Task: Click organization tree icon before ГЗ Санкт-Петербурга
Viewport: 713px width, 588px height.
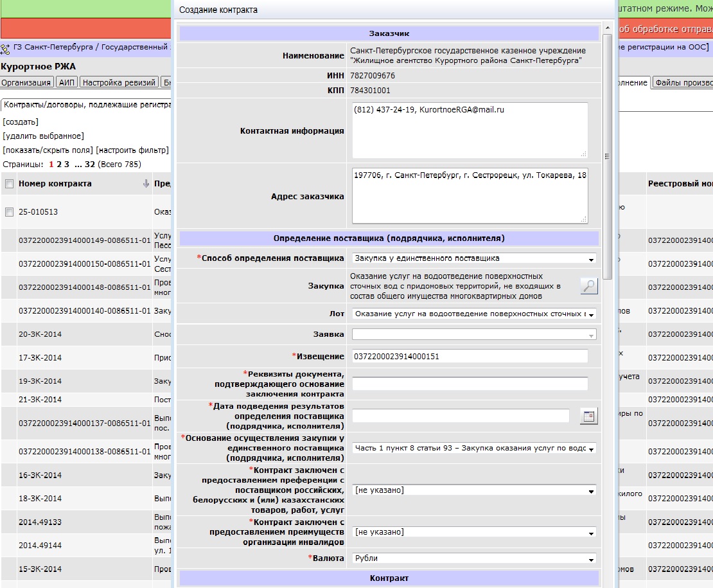Action: pos(5,48)
